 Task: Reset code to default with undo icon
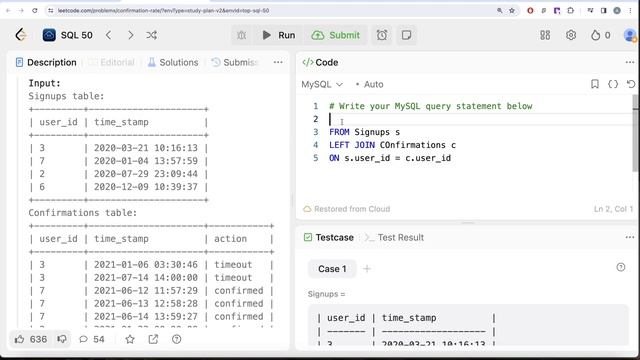pyautogui.click(x=631, y=84)
